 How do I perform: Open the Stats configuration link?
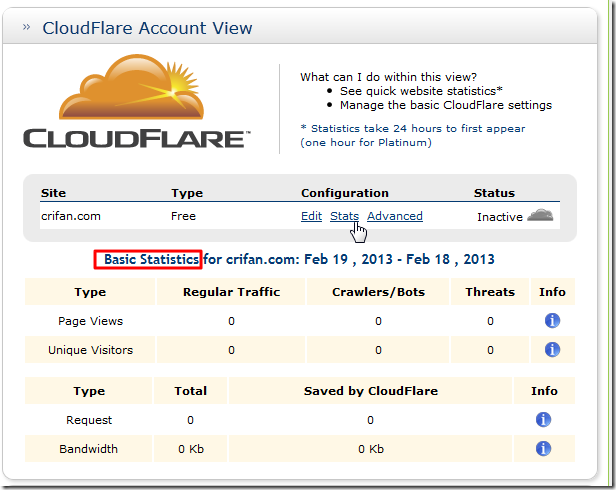point(344,216)
